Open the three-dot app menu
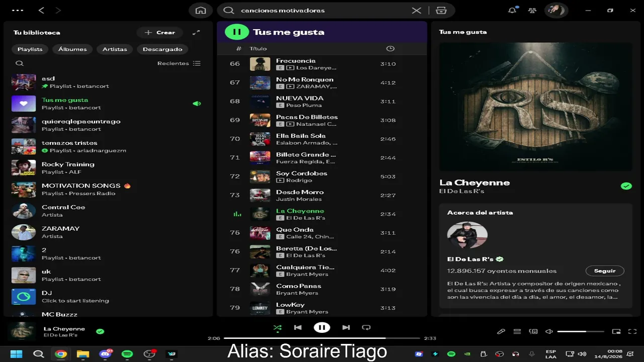This screenshot has height=362, width=644. (17, 10)
